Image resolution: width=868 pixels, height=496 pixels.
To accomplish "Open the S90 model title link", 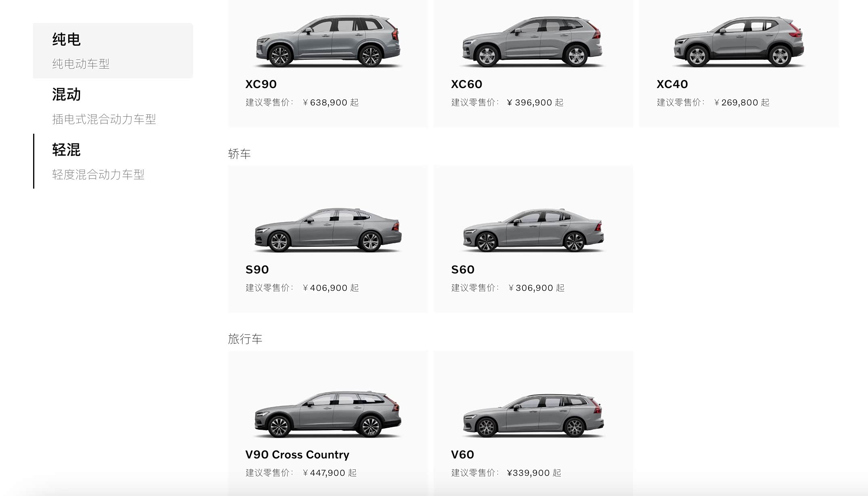I will point(257,269).
